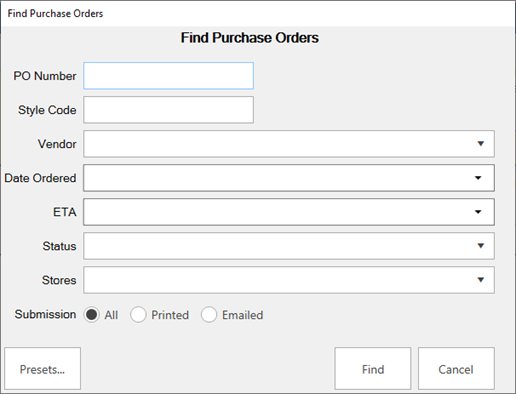The width and height of the screenshot is (516, 394).
Task: Click the Find Purchase Orders title bar
Action: [258, 14]
